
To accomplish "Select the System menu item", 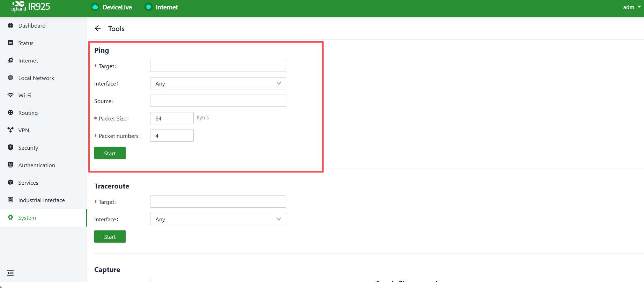I will [x=43, y=217].
